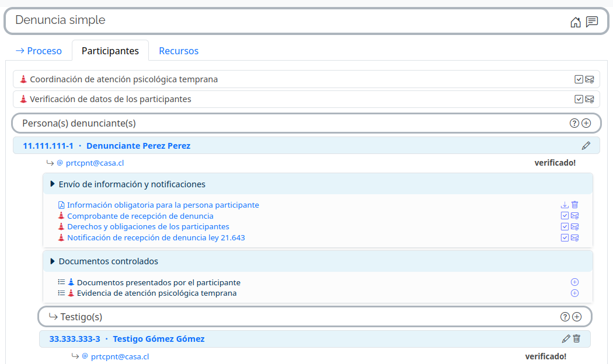The height and width of the screenshot is (364, 613).
Task: Tick checkbox for Derechos y obligaciones de los participantes
Action: [x=565, y=226]
